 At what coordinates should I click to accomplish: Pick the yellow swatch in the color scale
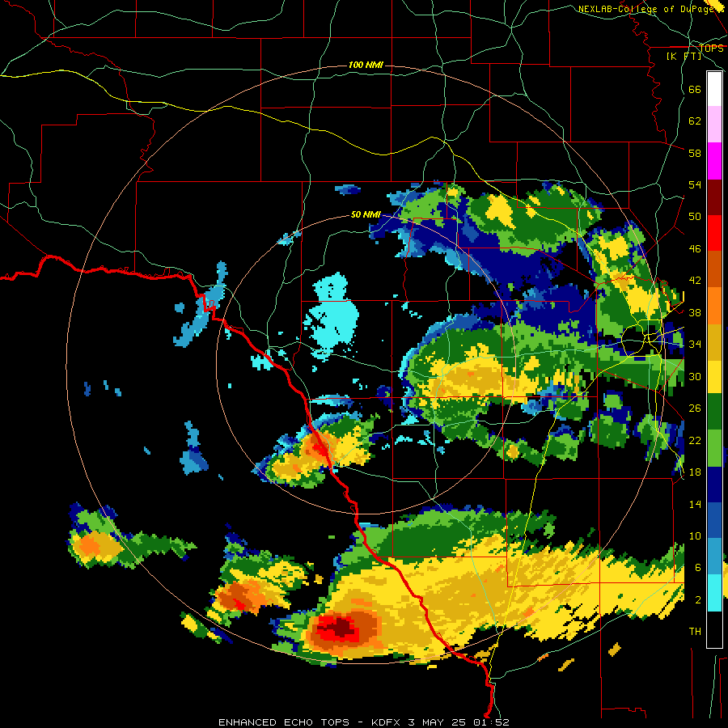[x=714, y=377]
